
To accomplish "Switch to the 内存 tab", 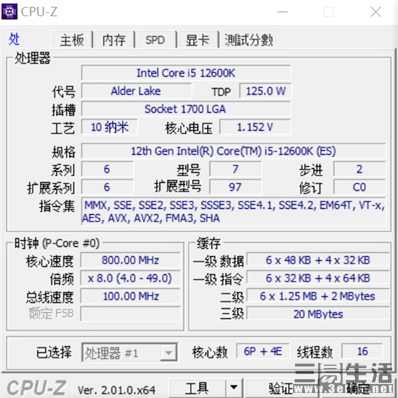I will [114, 40].
